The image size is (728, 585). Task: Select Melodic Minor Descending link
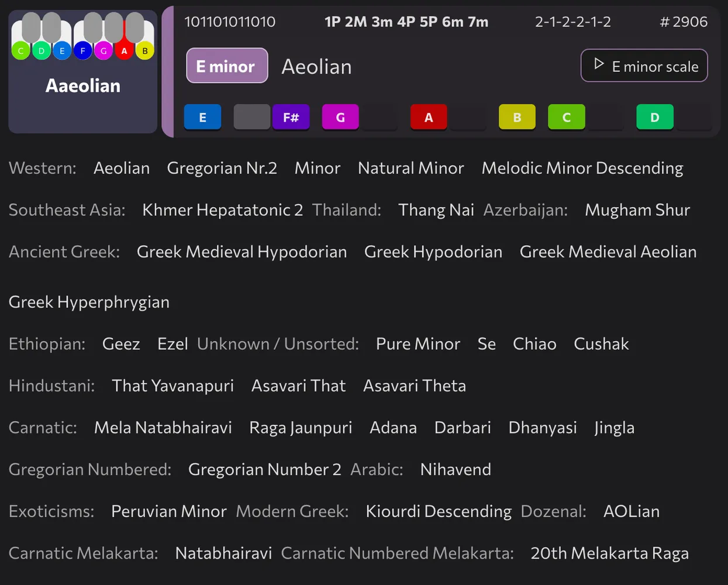[582, 168]
